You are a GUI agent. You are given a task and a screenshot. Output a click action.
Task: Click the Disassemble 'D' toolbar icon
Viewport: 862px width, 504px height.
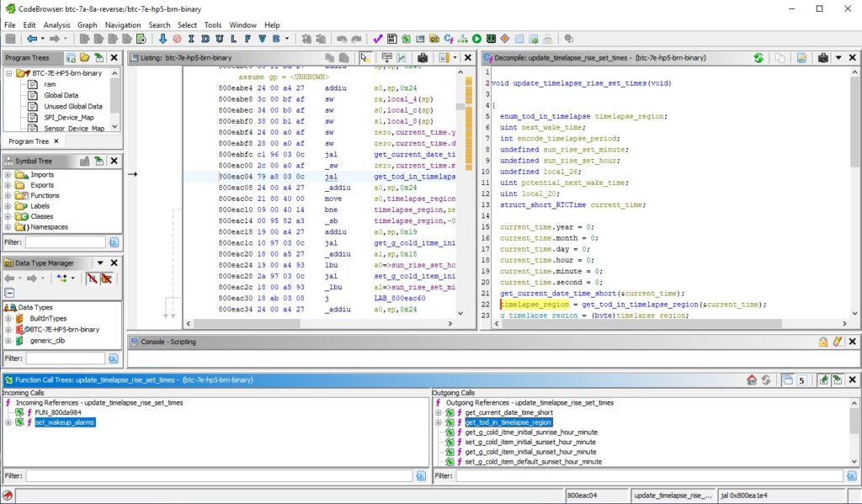(x=205, y=39)
